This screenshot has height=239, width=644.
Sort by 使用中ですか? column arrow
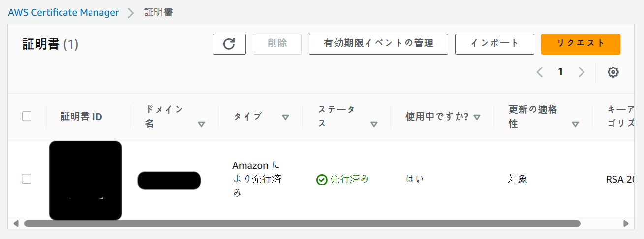click(477, 117)
